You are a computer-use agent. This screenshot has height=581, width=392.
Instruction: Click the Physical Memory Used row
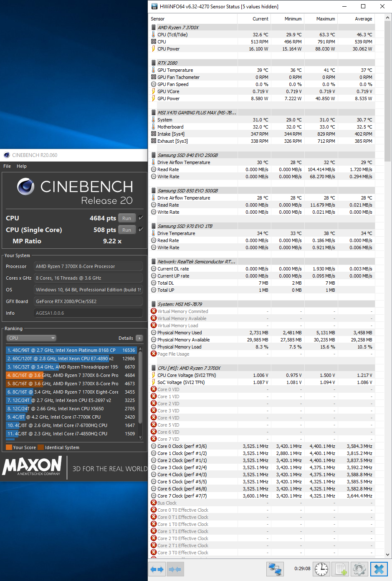tap(262, 333)
